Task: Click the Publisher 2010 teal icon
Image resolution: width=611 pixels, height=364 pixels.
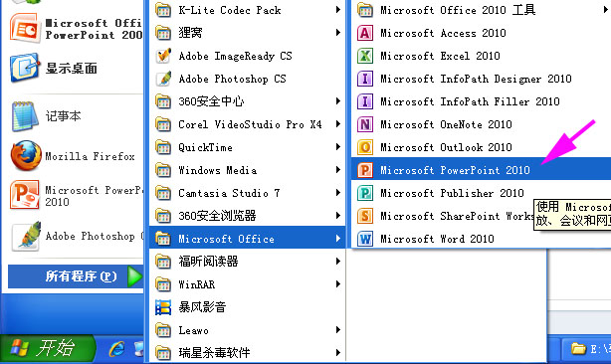Action: [365, 193]
